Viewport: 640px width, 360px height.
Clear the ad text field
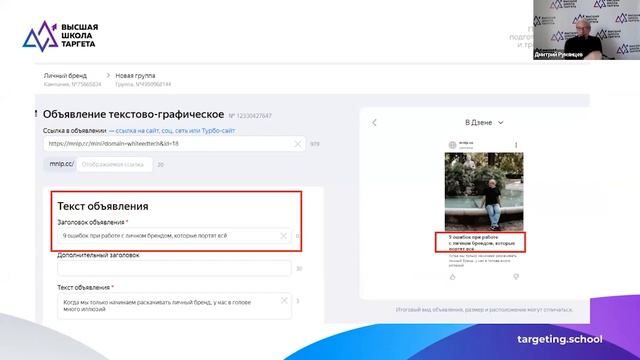tap(284, 300)
